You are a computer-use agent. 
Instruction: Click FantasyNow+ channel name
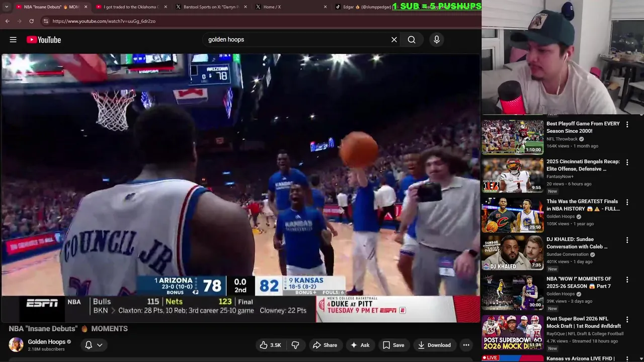click(x=560, y=177)
